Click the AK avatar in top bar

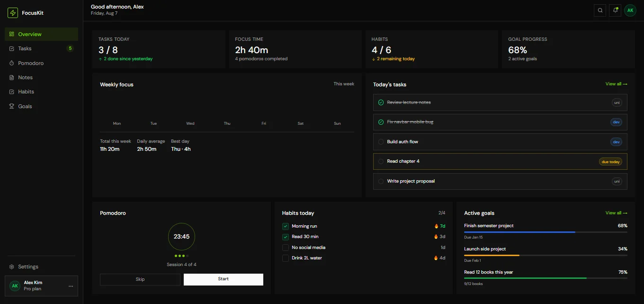coord(630,10)
